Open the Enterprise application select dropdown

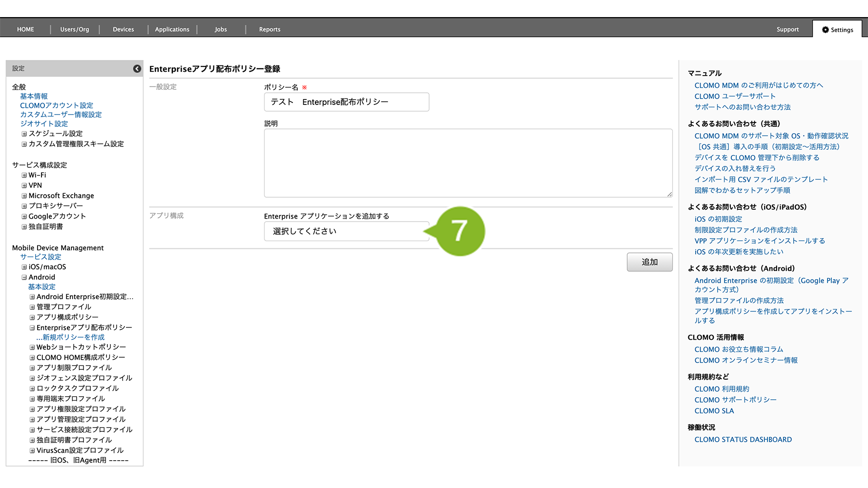click(x=346, y=231)
